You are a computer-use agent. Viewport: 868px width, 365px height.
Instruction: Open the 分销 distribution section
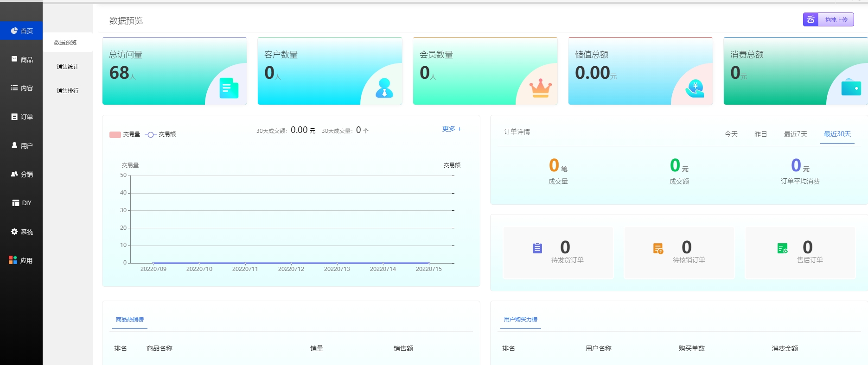(x=21, y=174)
